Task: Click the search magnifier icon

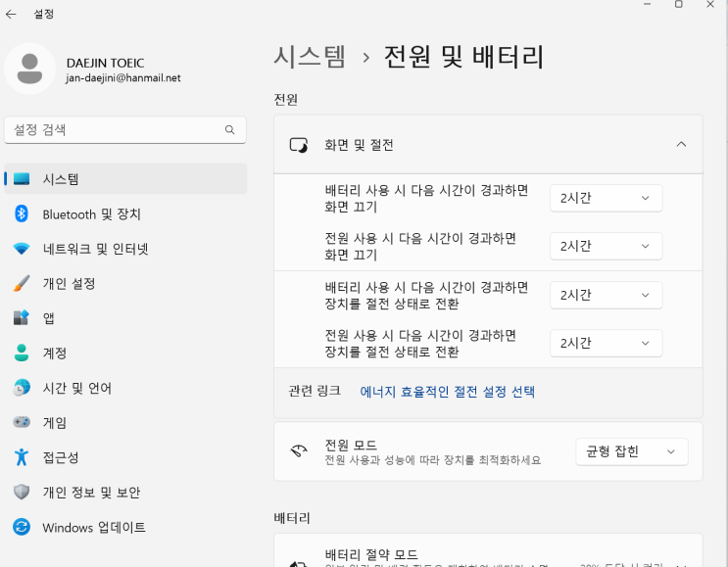Action: tap(230, 129)
